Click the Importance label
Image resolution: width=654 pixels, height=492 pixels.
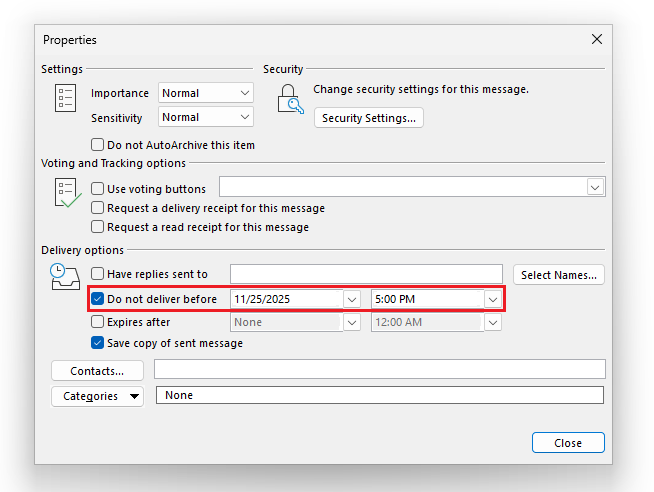tap(120, 93)
